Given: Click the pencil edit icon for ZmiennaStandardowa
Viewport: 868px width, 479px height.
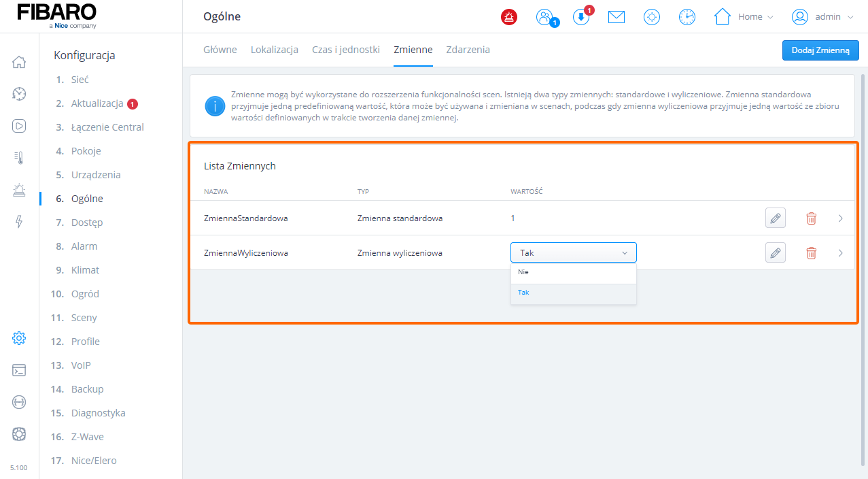Looking at the screenshot, I should point(775,218).
